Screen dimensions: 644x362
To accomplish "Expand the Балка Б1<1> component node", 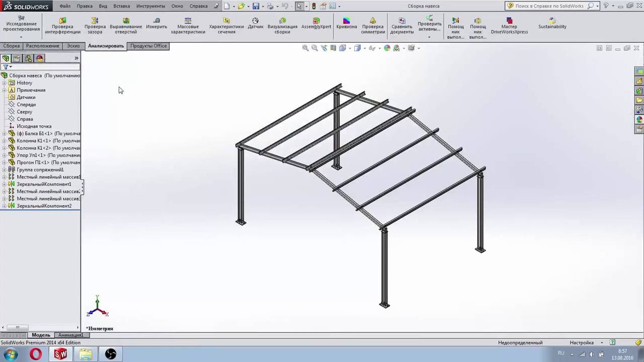I will click(x=4, y=134).
